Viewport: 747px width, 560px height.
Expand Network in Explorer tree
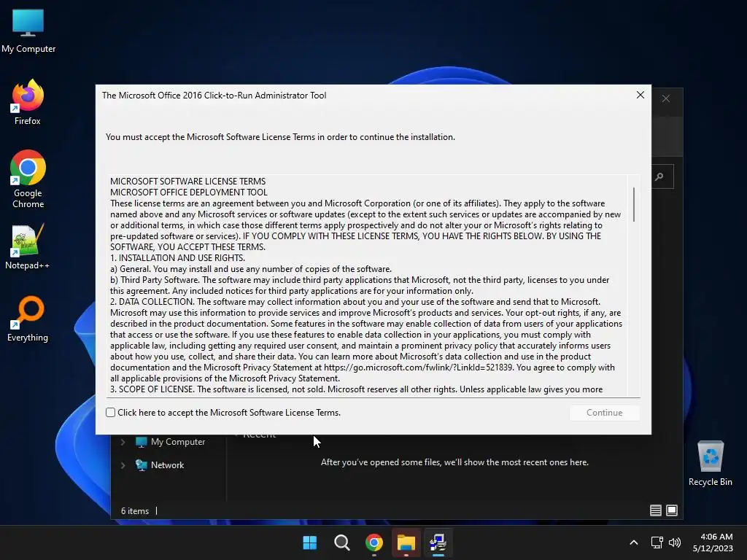(123, 465)
